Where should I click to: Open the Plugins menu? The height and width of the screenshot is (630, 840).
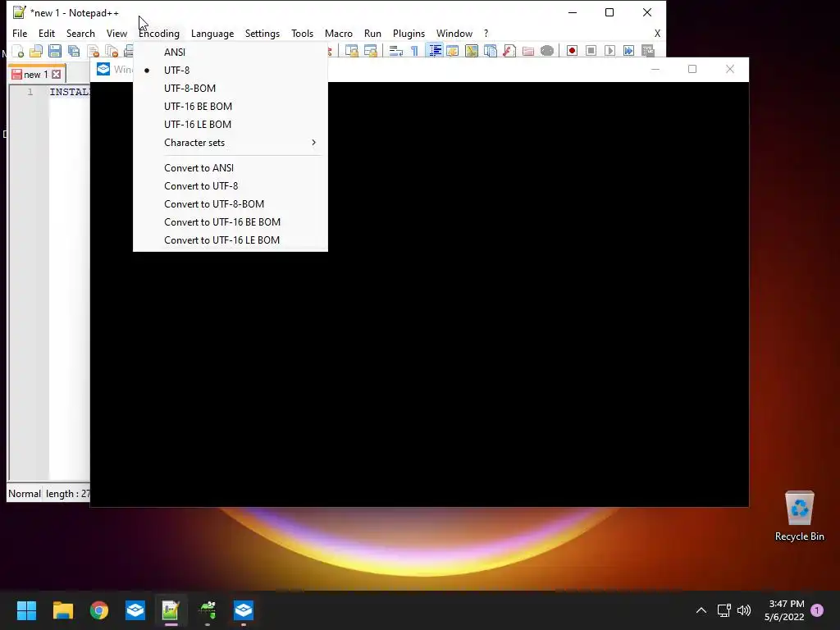click(409, 33)
